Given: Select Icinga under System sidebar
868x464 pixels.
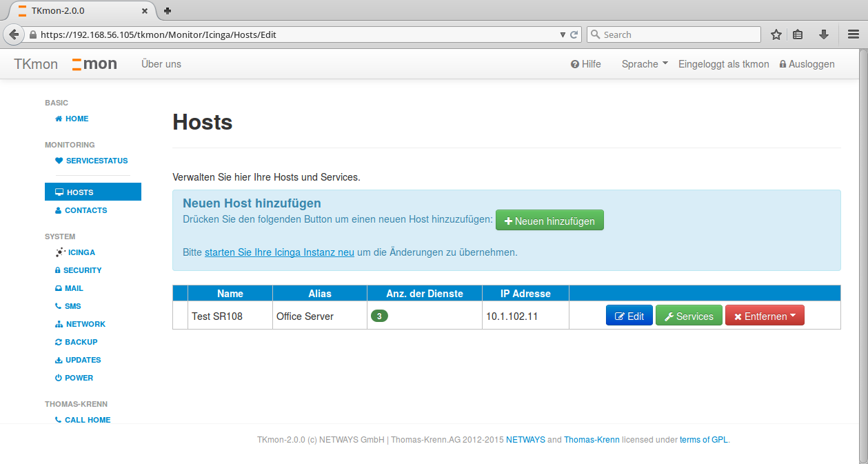Looking at the screenshot, I should (76, 252).
